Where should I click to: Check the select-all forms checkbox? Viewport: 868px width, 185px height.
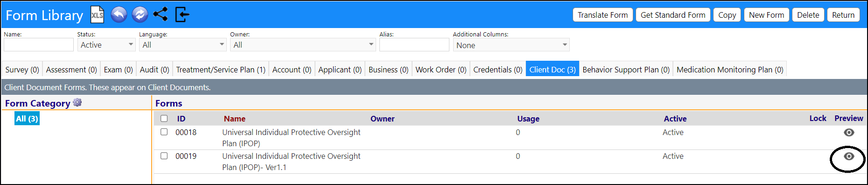[x=164, y=118]
